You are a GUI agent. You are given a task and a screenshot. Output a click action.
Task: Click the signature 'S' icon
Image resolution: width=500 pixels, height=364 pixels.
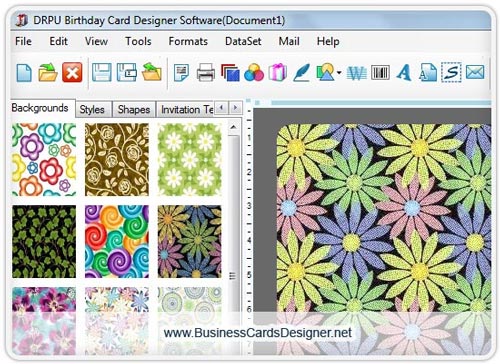[451, 72]
